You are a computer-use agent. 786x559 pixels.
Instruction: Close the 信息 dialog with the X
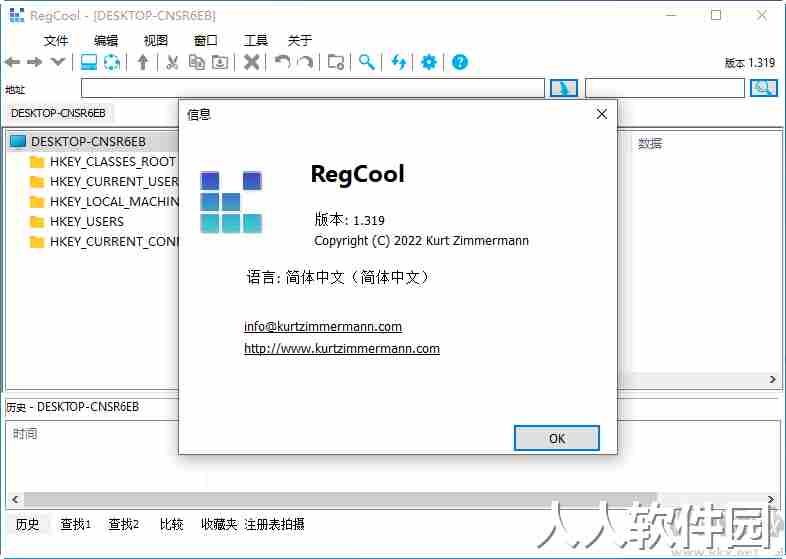pyautogui.click(x=602, y=114)
